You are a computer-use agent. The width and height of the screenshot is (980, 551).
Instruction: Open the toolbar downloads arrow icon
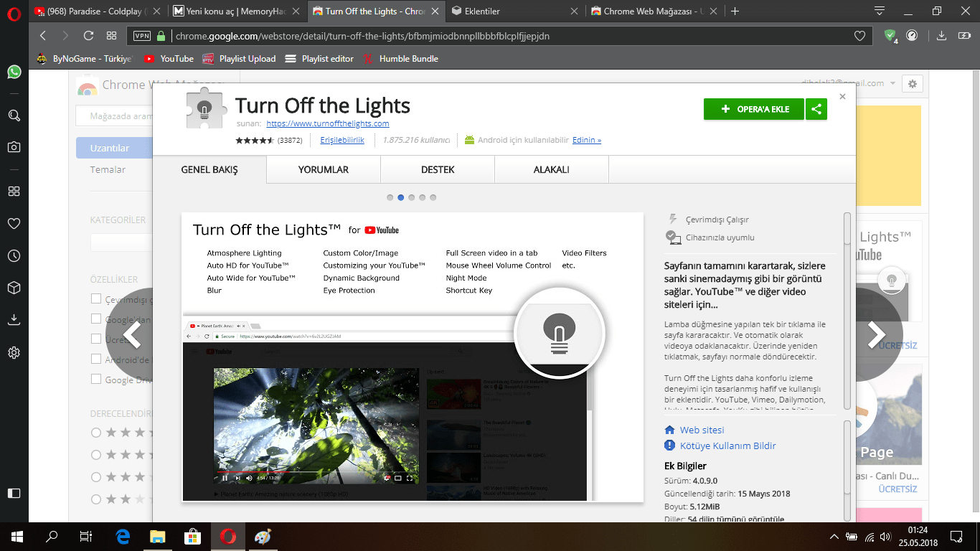943,36
